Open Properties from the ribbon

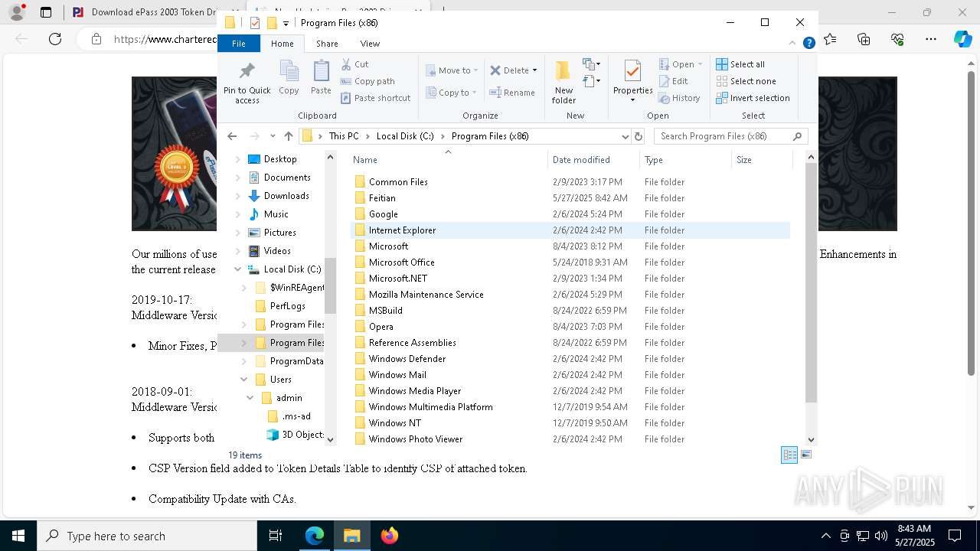(x=632, y=82)
